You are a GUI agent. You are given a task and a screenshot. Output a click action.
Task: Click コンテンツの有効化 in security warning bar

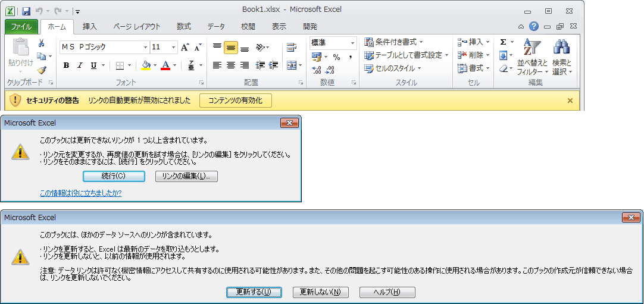(x=235, y=101)
